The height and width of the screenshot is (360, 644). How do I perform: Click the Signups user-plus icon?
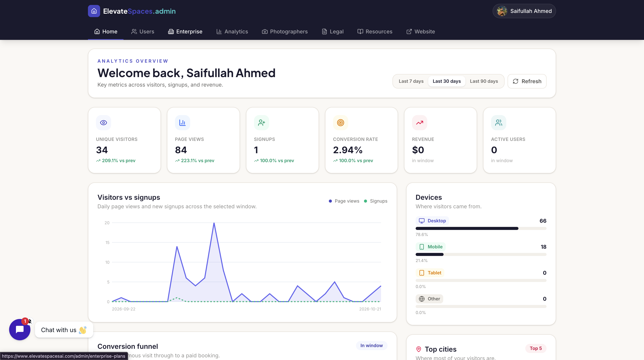click(262, 123)
